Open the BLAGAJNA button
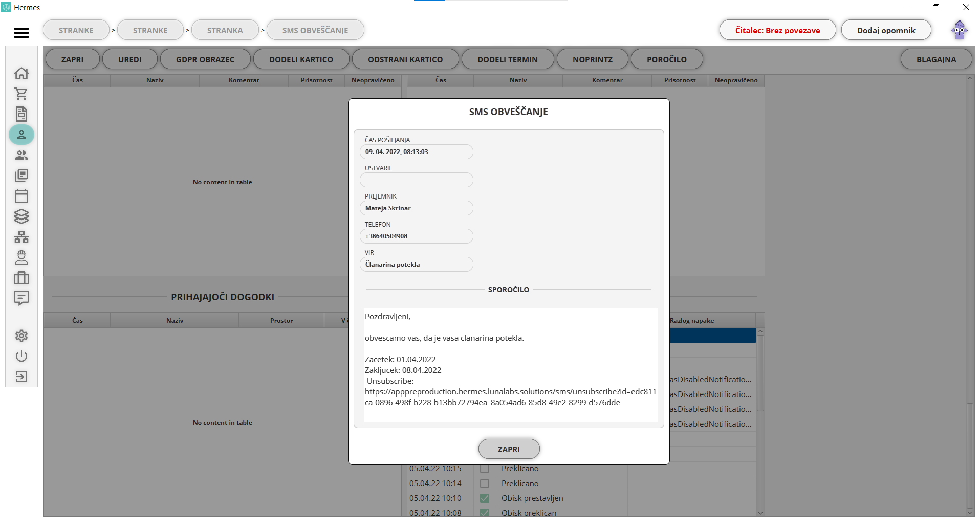Viewport: 980px width, 526px height. [937, 59]
